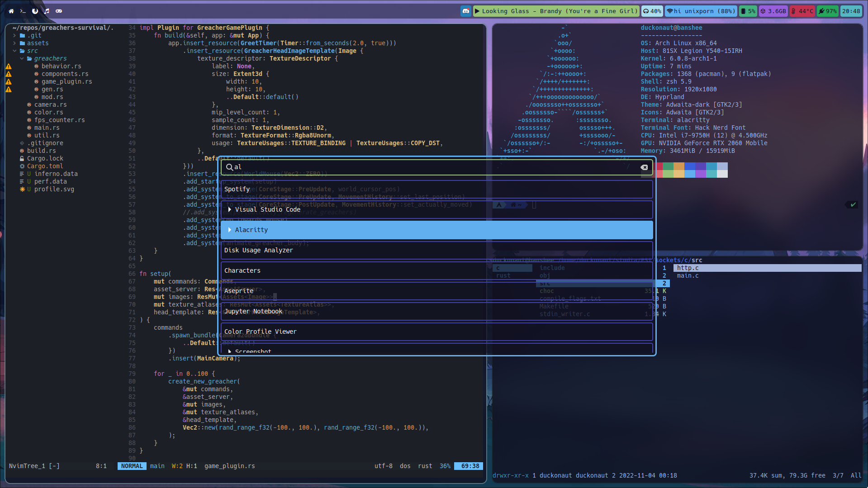Click the headphones volume 40% module
868x488 pixels.
pyautogui.click(x=652, y=11)
